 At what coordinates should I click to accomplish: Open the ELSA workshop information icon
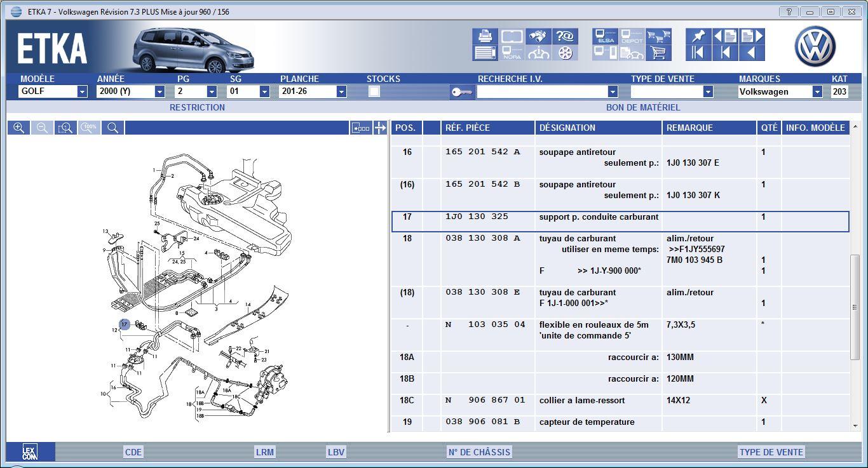click(606, 37)
